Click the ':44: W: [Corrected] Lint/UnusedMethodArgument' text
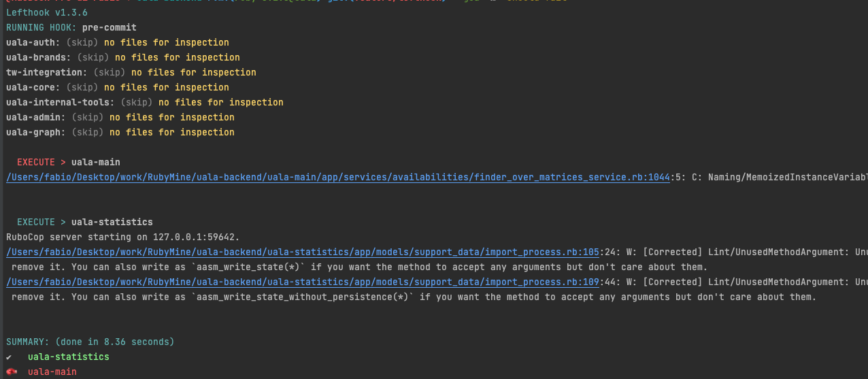Screen dimensions: 868x379 point(722,282)
